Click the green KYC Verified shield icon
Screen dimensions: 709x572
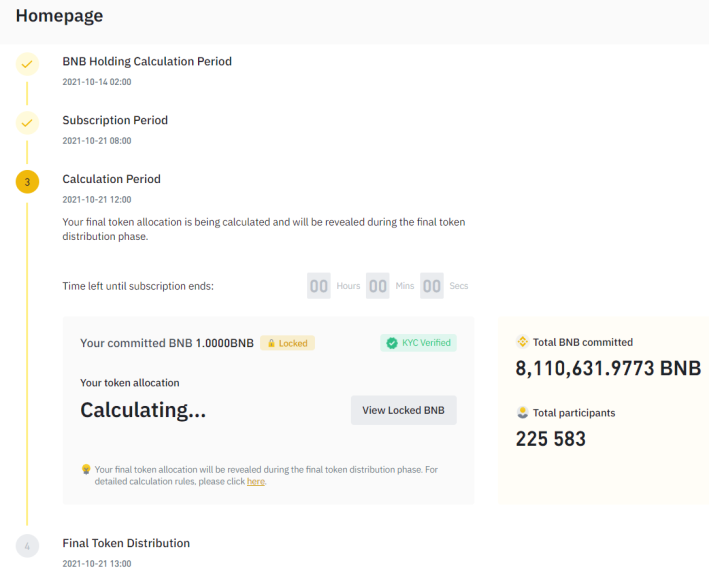click(392, 343)
